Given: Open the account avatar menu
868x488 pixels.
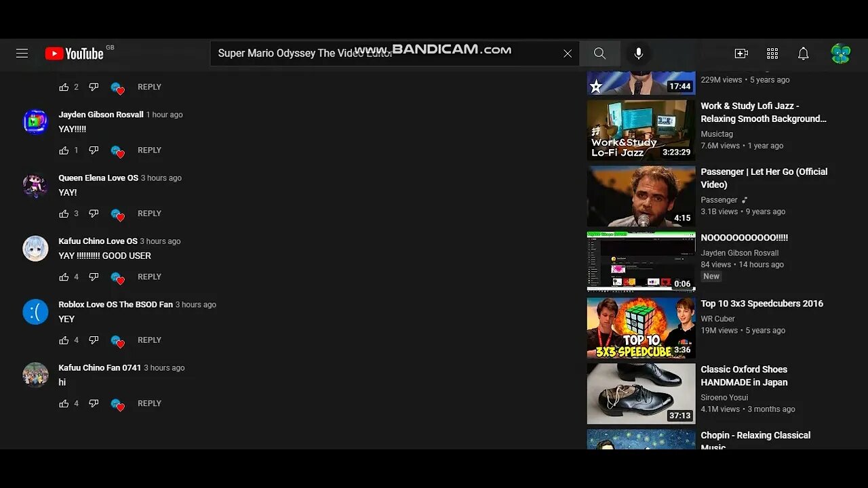Looking at the screenshot, I should pyautogui.click(x=841, y=54).
